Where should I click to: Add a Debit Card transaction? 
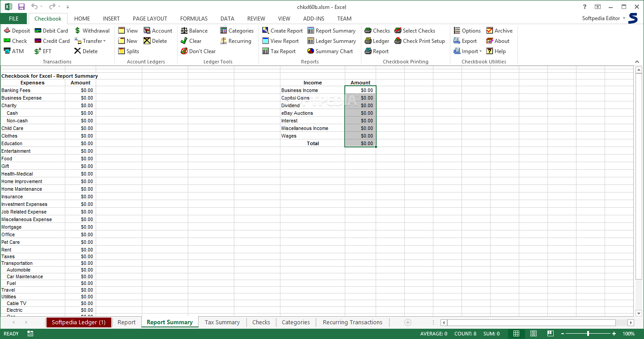(51, 31)
